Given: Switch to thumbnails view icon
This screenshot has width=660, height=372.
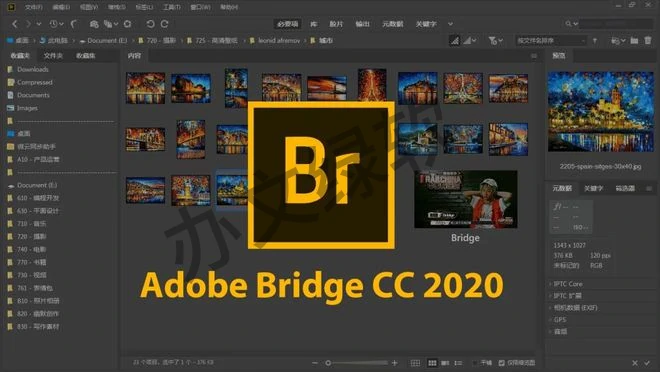Looking at the screenshot, I should tap(432, 363).
